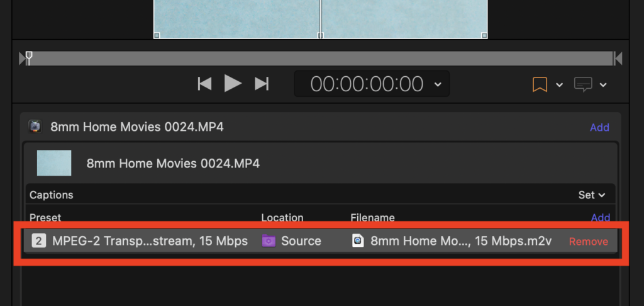
Task: Click Add in the Preset header row
Action: (600, 218)
